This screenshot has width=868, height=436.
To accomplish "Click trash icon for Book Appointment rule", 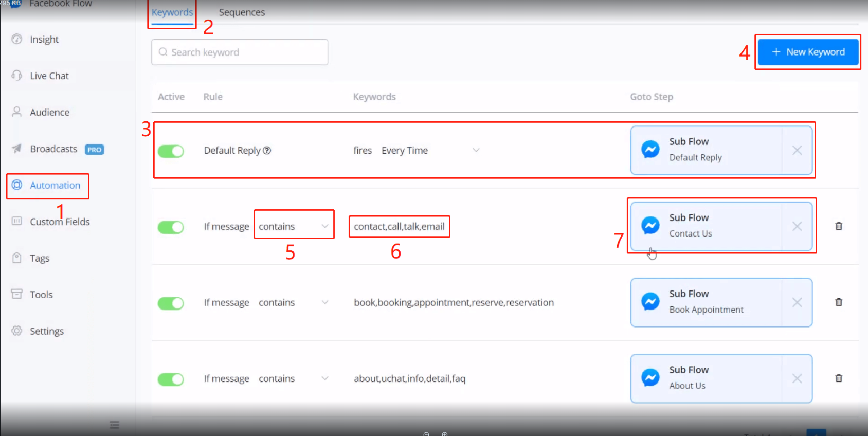I will tap(838, 302).
